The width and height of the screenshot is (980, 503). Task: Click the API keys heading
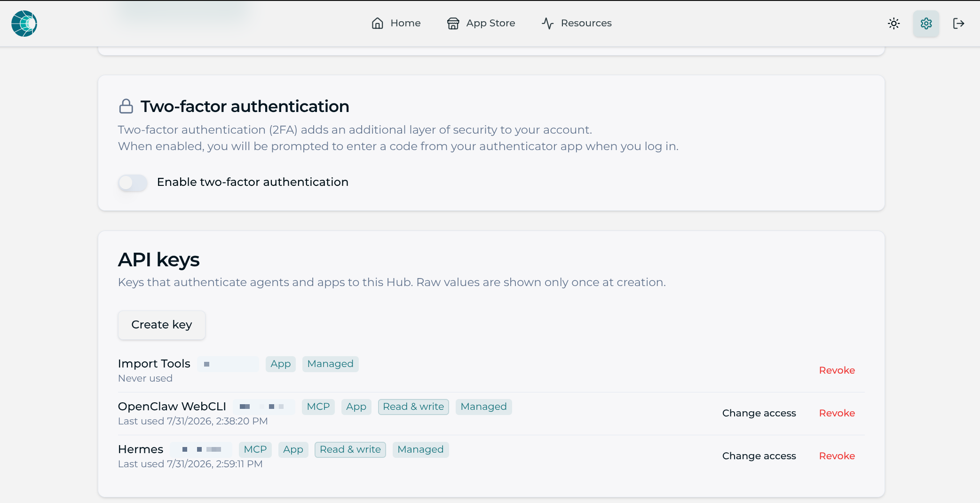pos(159,260)
